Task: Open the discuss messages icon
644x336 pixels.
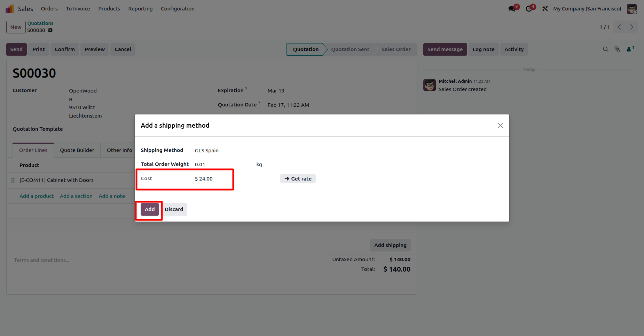Action: click(512, 9)
